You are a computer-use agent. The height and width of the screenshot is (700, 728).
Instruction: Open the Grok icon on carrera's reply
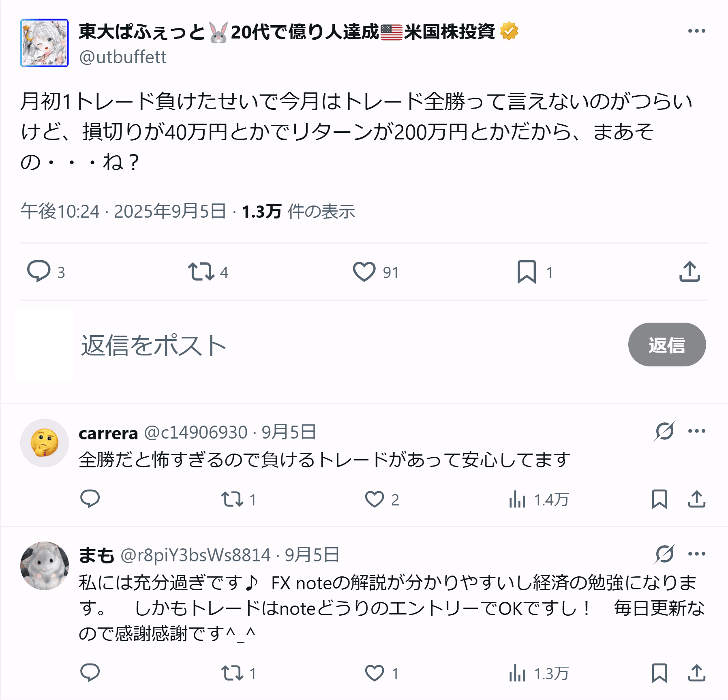coord(665,431)
